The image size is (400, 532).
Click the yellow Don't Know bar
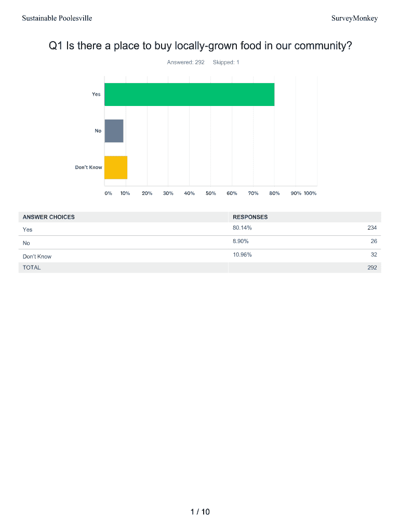[x=116, y=167]
